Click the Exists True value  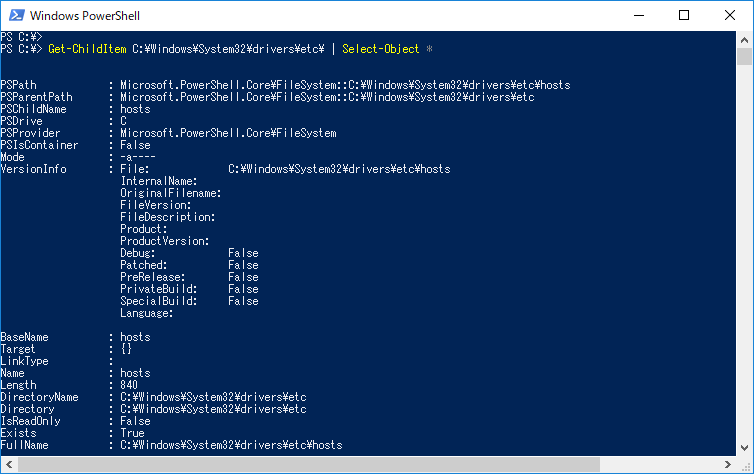tap(132, 433)
